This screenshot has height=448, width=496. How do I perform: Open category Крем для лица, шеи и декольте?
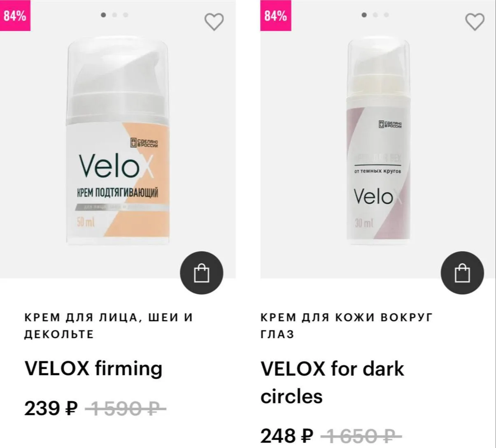click(x=109, y=326)
